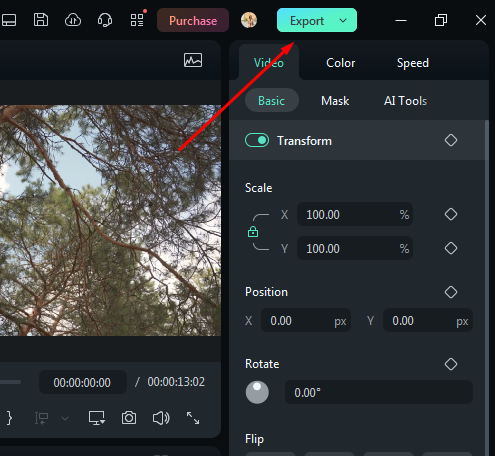Open the preview display monitor settings

(97, 418)
